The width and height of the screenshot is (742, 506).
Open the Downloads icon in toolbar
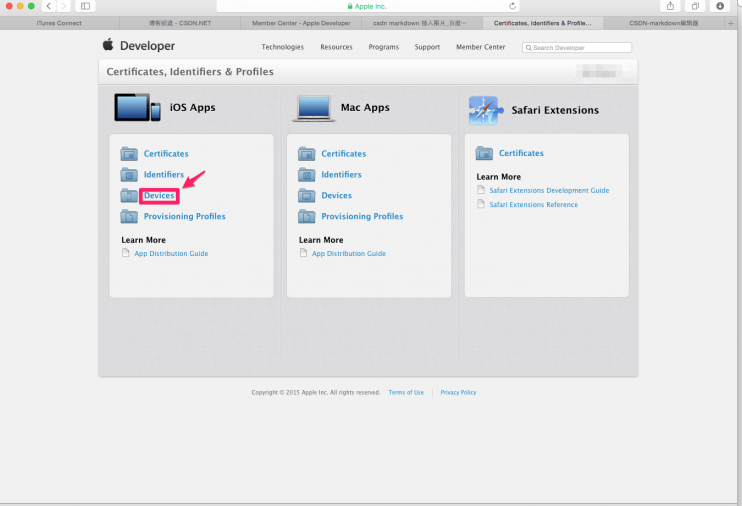click(720, 6)
